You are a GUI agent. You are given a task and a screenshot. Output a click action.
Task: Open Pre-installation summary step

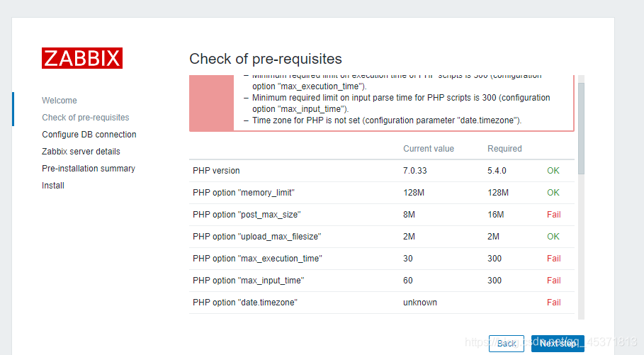tap(88, 169)
